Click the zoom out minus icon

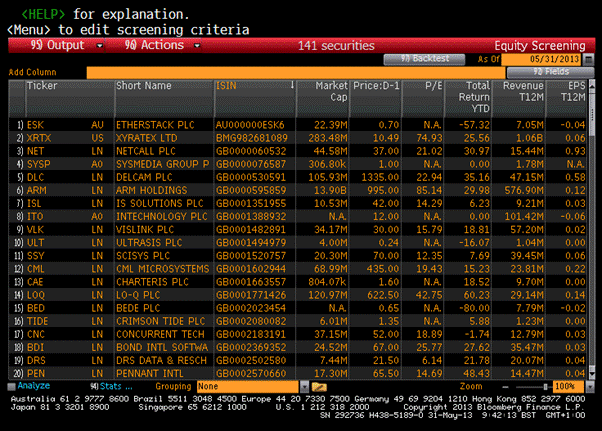tap(505, 387)
